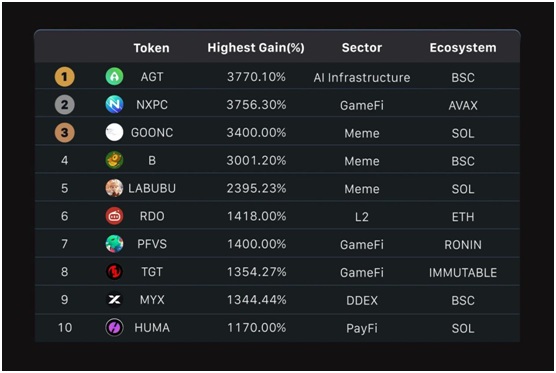The image size is (556, 373).
Task: Sort by Highest Gain(%) column header
Action: tap(256, 48)
